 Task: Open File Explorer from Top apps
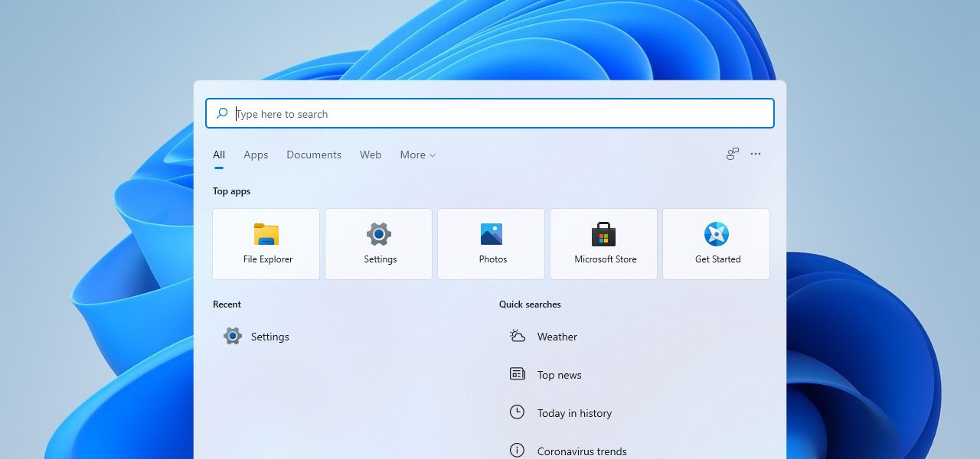[x=266, y=244]
